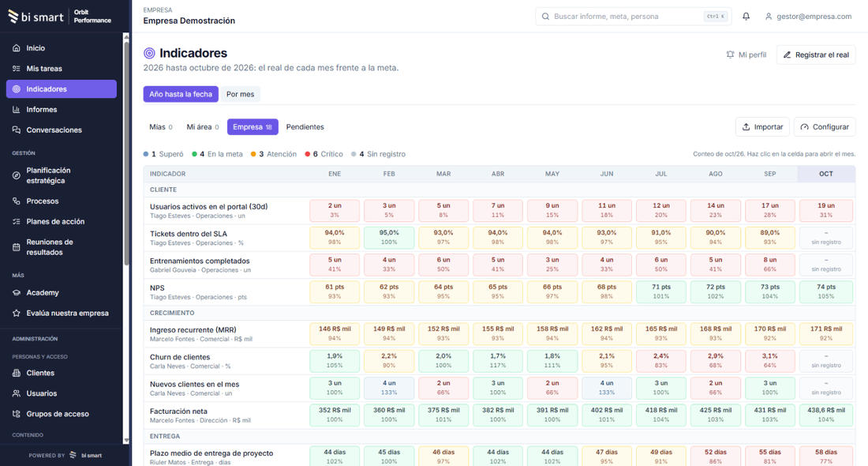This screenshot has width=868, height=466.
Task: Click the Atención status legend
Action: [x=274, y=154]
